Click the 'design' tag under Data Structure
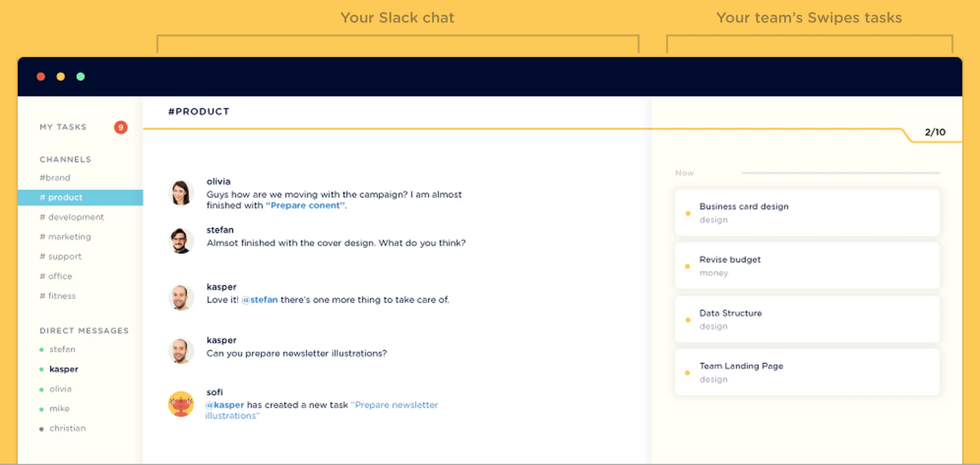 coord(713,326)
